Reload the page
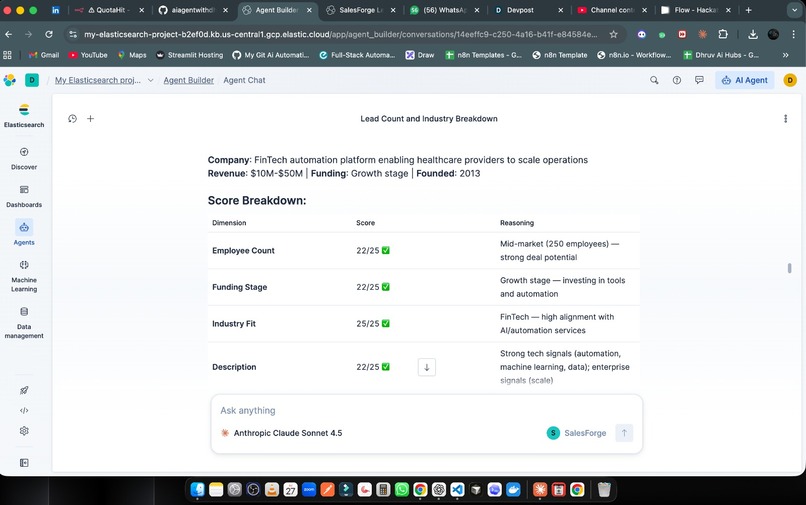Image resolution: width=806 pixels, height=505 pixels. pyautogui.click(x=49, y=34)
